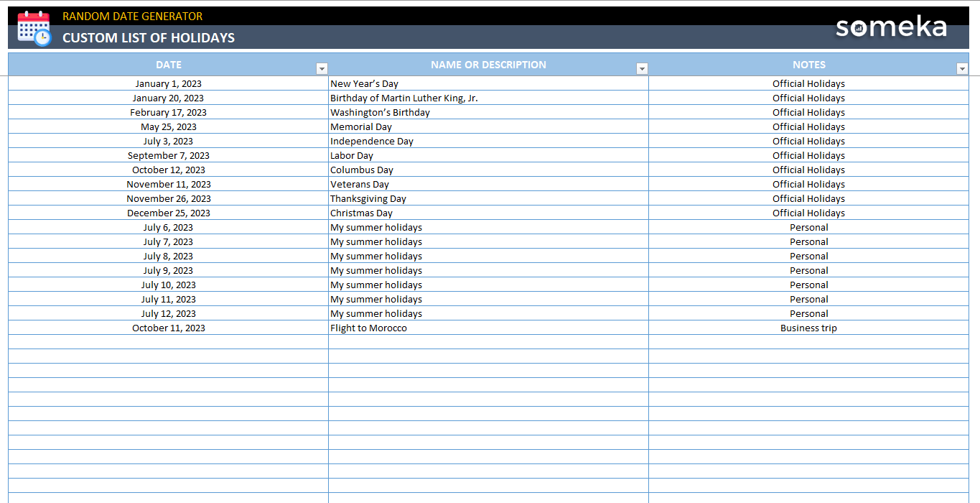Open the NAME OR DESCRIPTION filter dropdown
This screenshot has height=503, width=980.
click(642, 68)
